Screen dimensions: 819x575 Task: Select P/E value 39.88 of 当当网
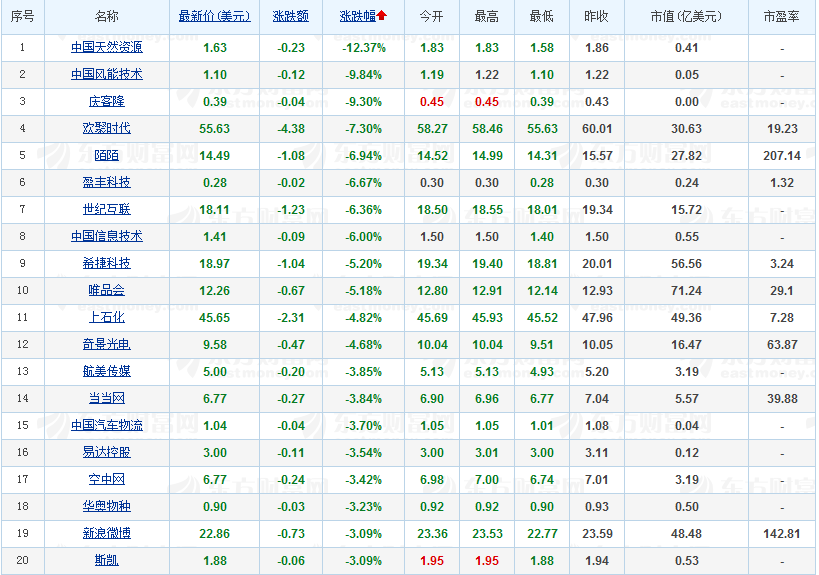click(782, 399)
